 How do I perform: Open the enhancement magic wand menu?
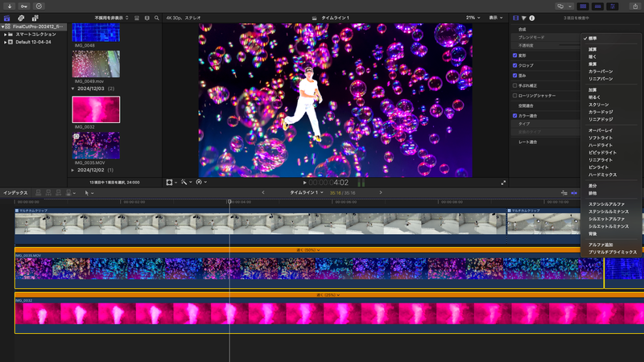pos(186,183)
